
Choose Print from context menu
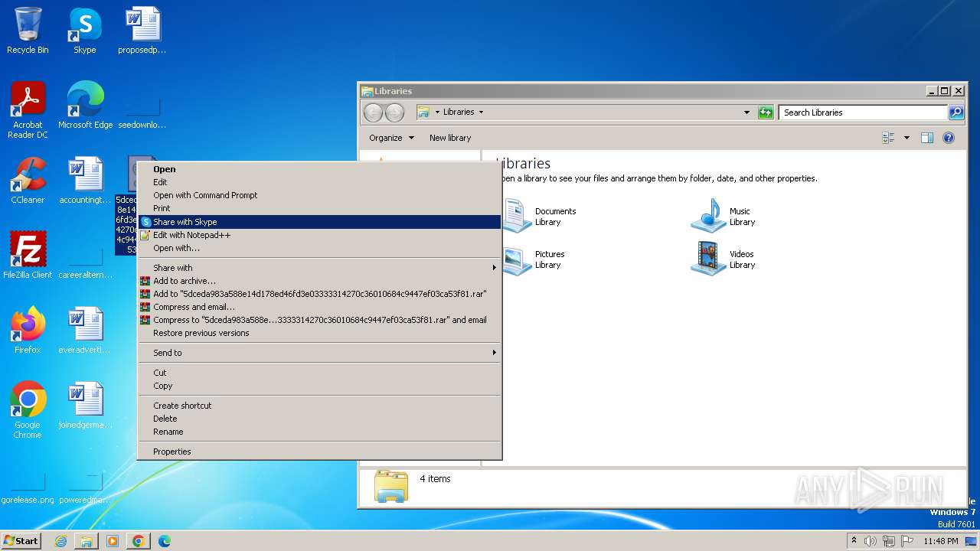318,208
